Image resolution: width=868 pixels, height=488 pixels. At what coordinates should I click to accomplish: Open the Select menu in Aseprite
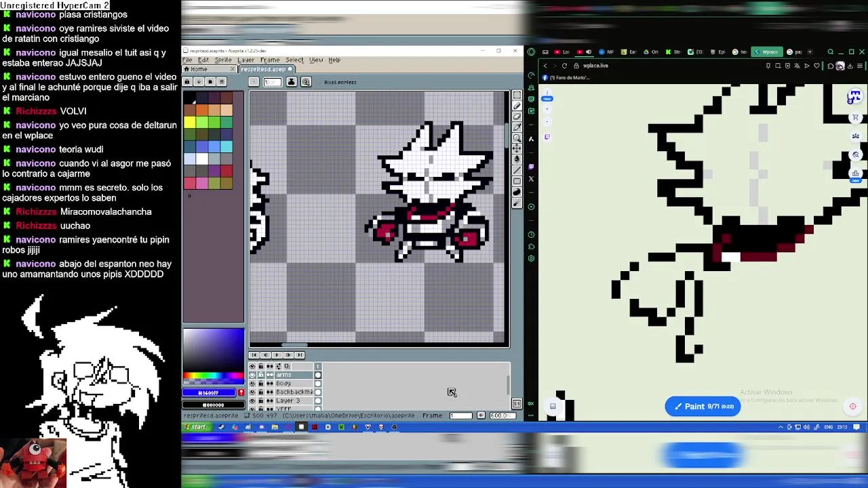[294, 60]
